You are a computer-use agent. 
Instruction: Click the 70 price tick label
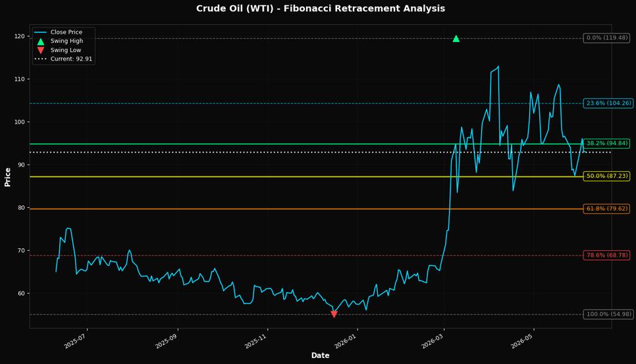[22, 251]
